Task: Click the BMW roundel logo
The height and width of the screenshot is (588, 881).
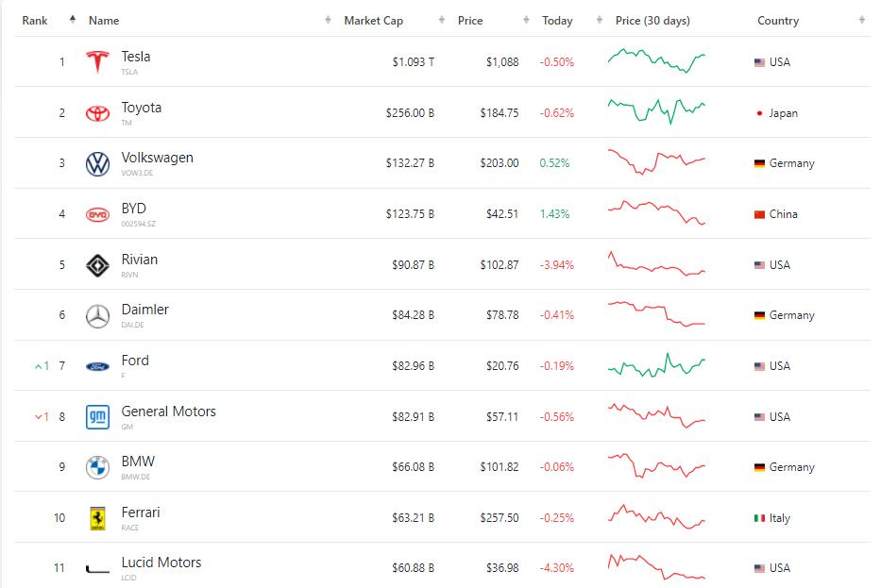Action: pos(97,467)
